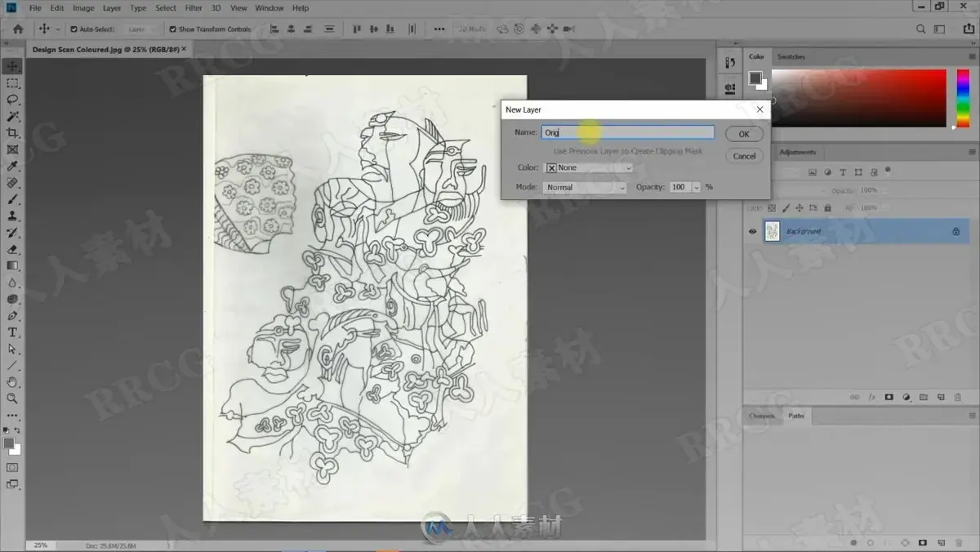Viewport: 980px width, 552px height.
Task: Create a new layer from Layers panel
Action: (x=941, y=398)
